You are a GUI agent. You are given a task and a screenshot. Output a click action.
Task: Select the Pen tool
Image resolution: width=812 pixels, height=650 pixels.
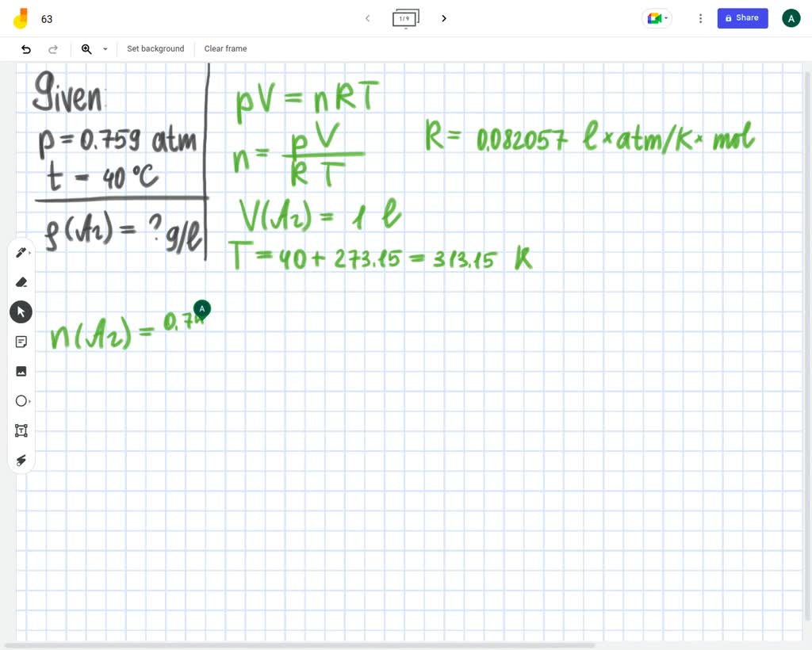[21, 252]
